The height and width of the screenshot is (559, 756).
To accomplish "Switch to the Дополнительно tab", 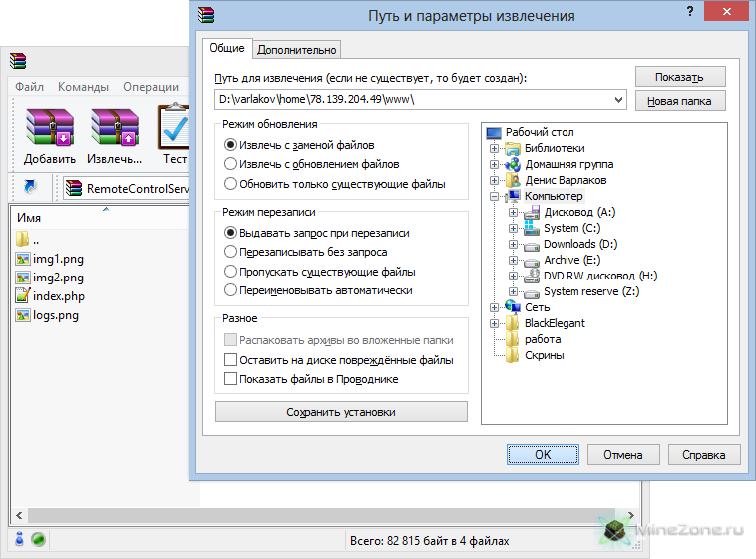I will click(x=297, y=50).
